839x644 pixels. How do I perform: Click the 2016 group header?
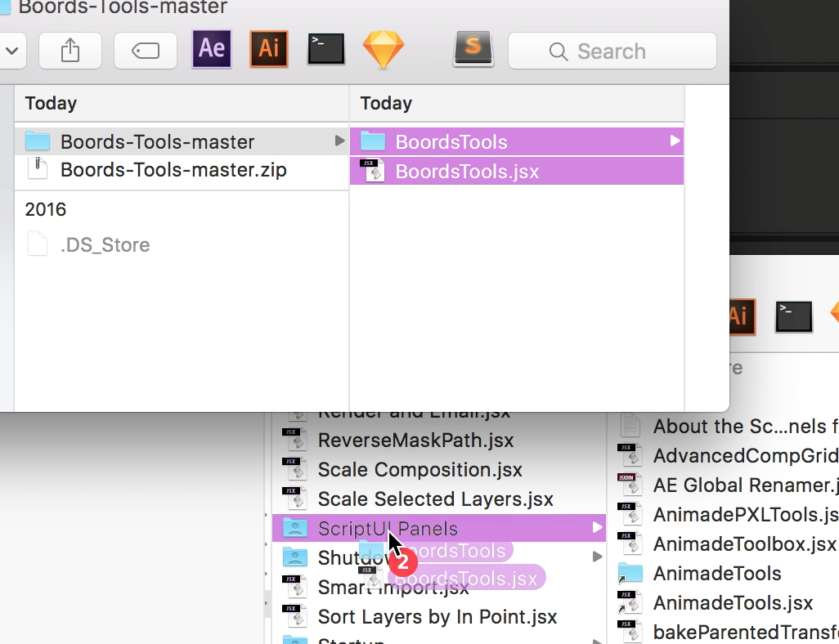(x=46, y=209)
